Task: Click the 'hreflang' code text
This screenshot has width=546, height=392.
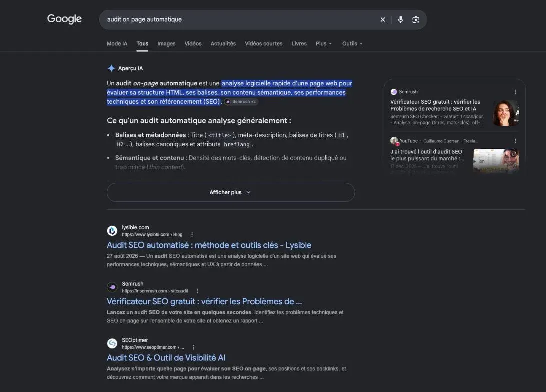Action: [236, 144]
